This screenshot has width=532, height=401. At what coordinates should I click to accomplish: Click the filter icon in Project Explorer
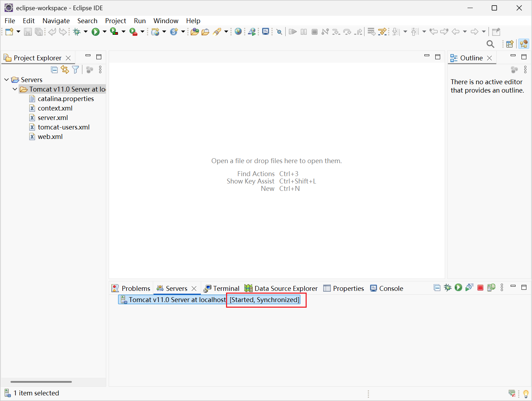75,69
